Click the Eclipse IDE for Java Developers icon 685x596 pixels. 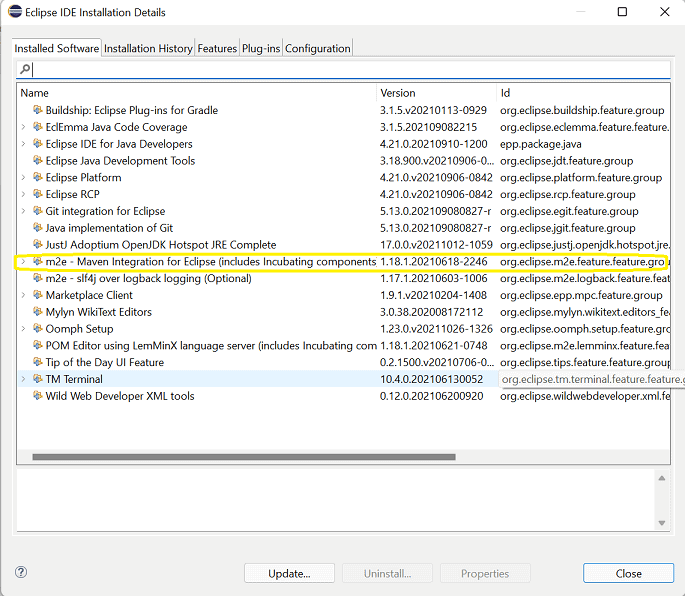[x=38, y=143]
